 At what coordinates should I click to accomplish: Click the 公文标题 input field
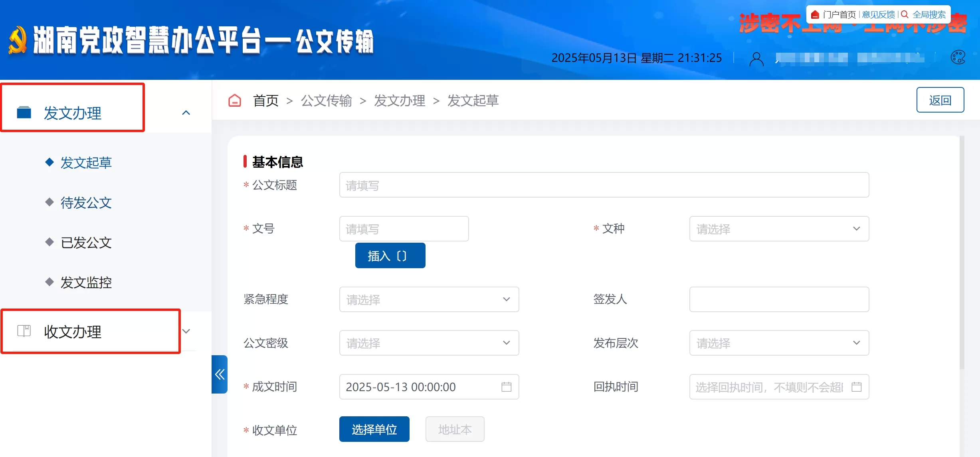pos(604,185)
